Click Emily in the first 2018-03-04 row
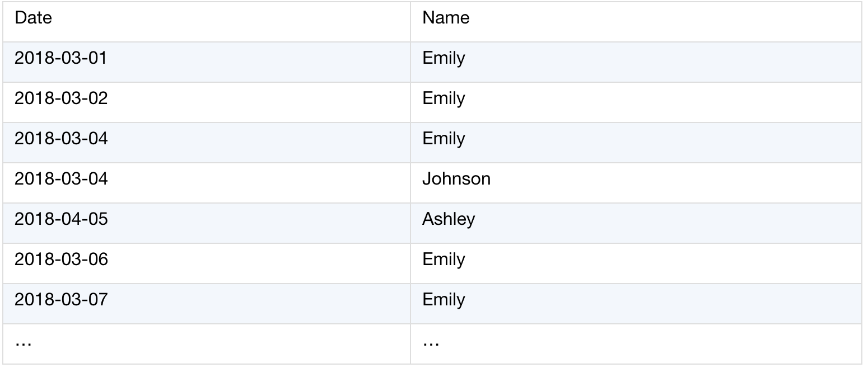Image resolution: width=868 pixels, height=368 pixels. pos(636,142)
